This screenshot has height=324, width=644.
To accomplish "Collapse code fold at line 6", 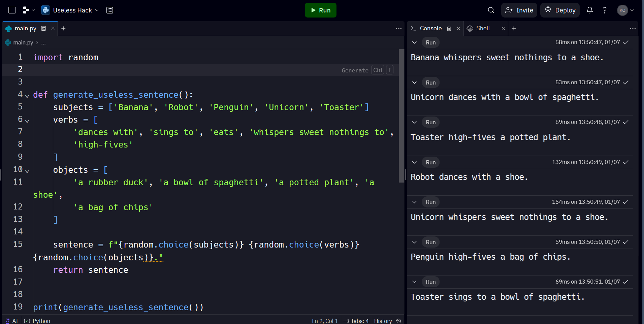I will point(27,121).
